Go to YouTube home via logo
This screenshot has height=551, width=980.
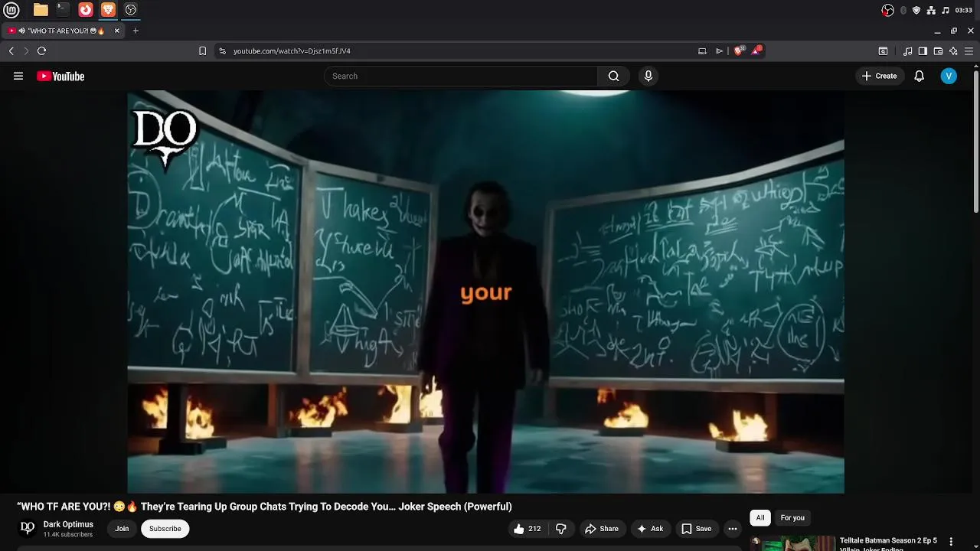coord(60,76)
